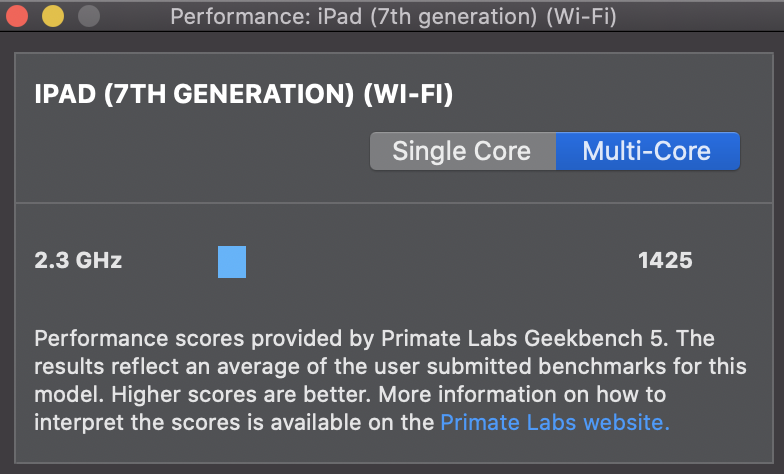
Task: Click the blue performance score bar
Action: [232, 262]
